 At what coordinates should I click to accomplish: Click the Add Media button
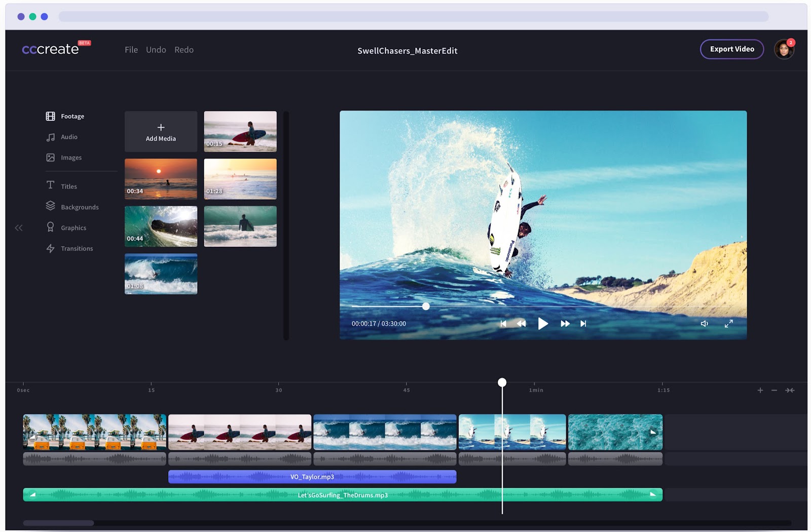[161, 132]
